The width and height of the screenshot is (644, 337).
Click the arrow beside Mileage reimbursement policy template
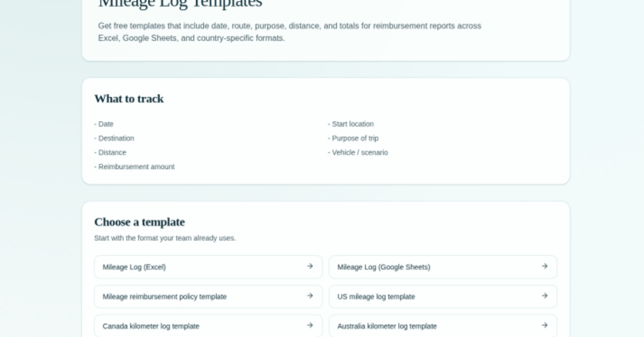click(x=310, y=296)
